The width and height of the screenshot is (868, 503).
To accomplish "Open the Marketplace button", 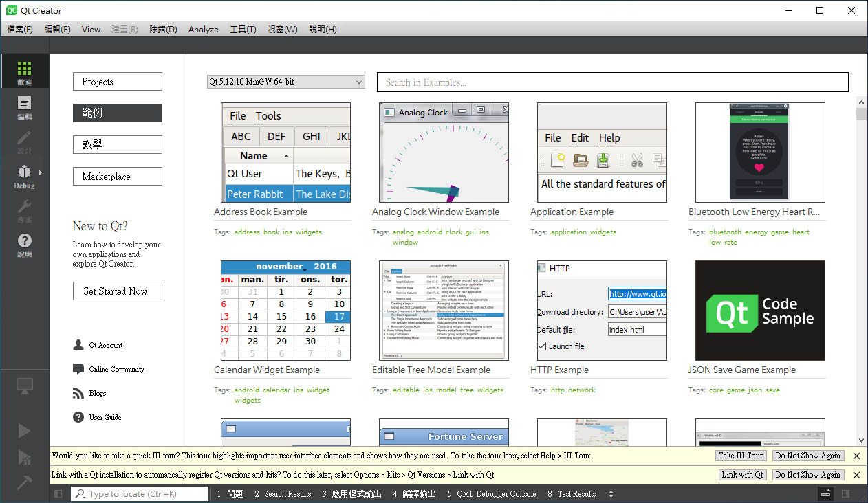I will coord(118,177).
